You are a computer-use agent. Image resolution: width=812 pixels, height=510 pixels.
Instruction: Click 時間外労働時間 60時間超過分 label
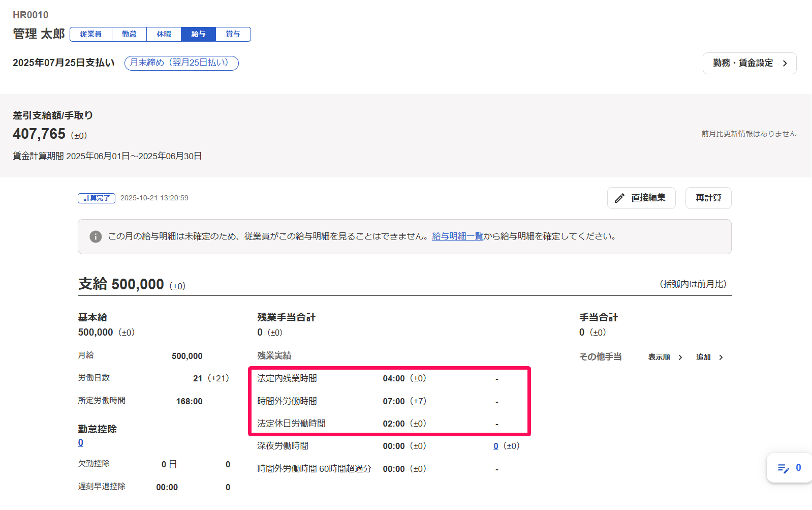pyautogui.click(x=315, y=469)
